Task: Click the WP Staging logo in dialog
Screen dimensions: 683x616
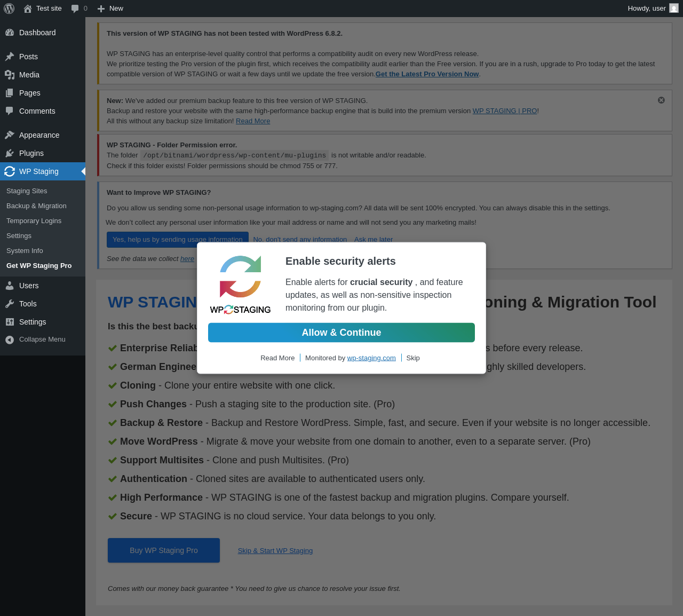Action: pos(240,285)
